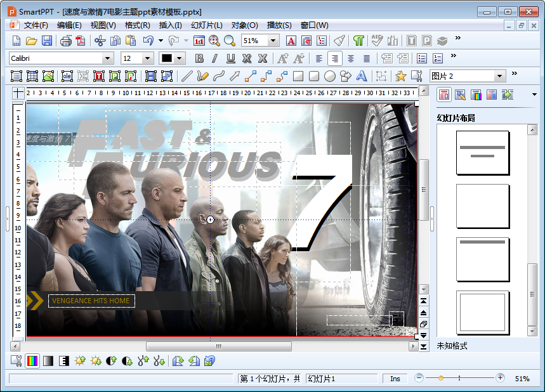
Task: Expand more formatting toolbar buttons chevron
Action: pos(453,56)
